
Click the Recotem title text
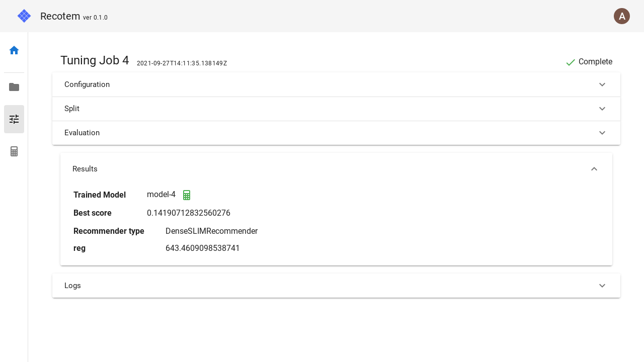[x=60, y=16]
